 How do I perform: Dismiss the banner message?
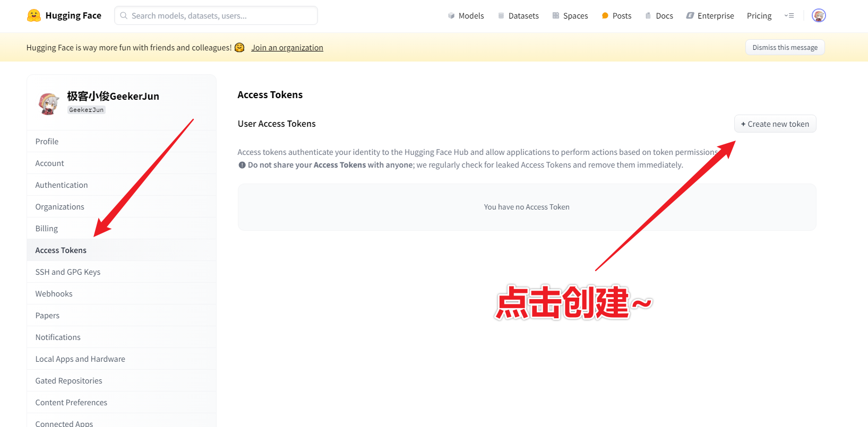tap(785, 47)
